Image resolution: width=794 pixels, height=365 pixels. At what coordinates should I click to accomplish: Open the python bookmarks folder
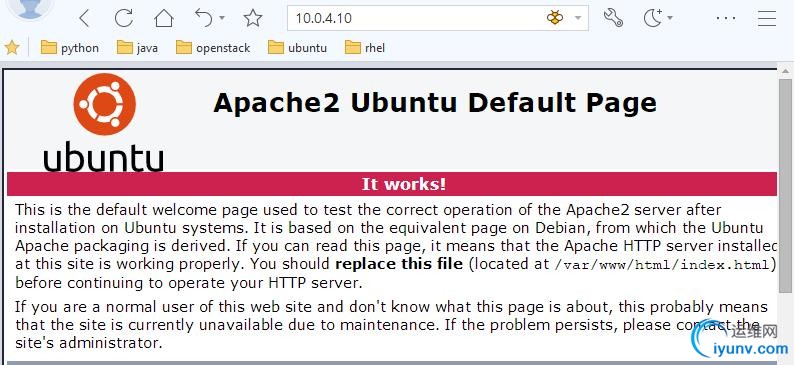pyautogui.click(x=70, y=48)
